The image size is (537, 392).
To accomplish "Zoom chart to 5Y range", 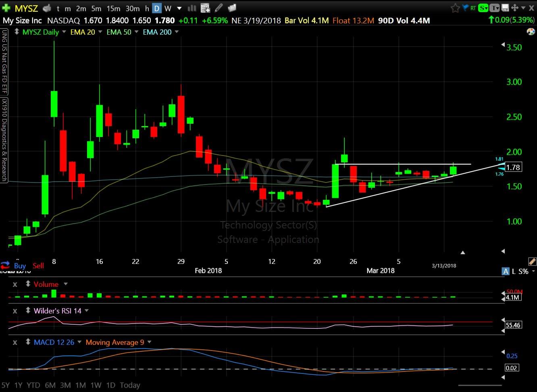I will click(x=6, y=385).
